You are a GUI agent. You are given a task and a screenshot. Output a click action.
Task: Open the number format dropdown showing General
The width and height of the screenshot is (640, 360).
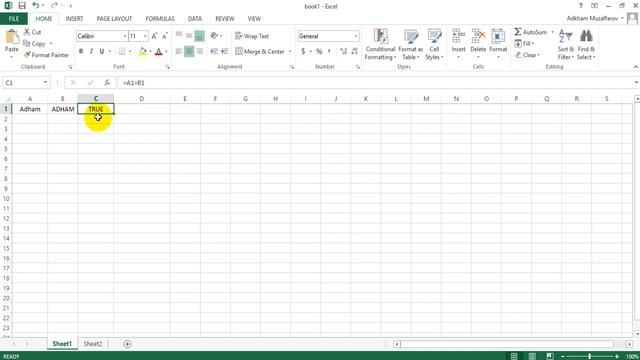tap(356, 36)
